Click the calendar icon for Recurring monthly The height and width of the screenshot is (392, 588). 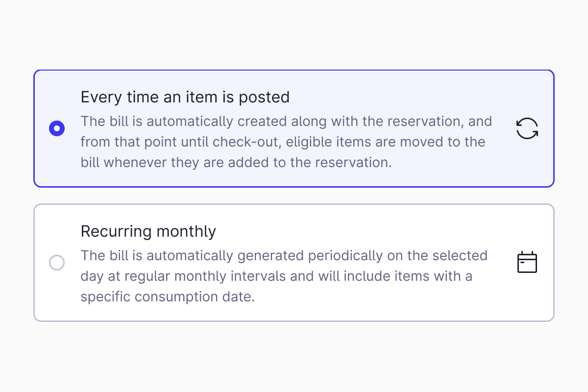coord(527,263)
